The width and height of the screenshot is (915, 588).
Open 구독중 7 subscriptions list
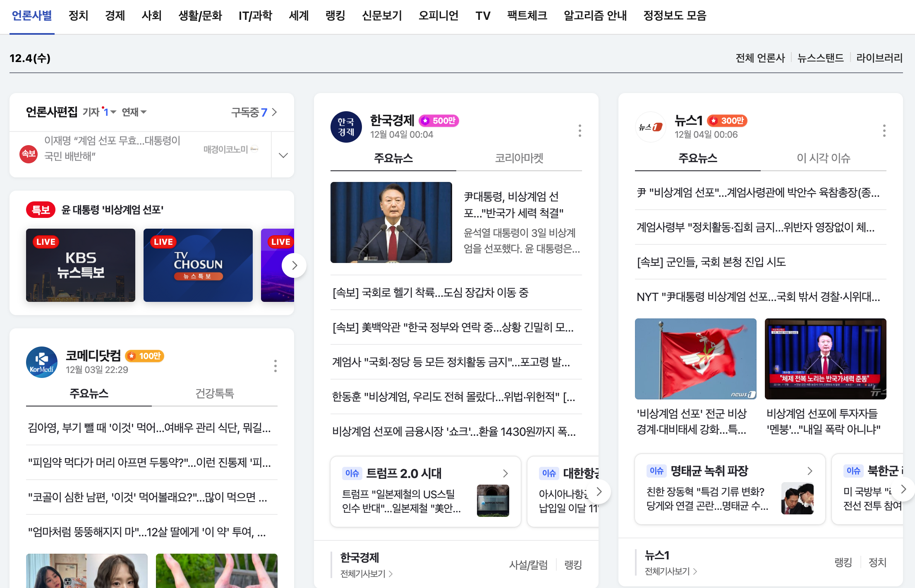click(254, 112)
